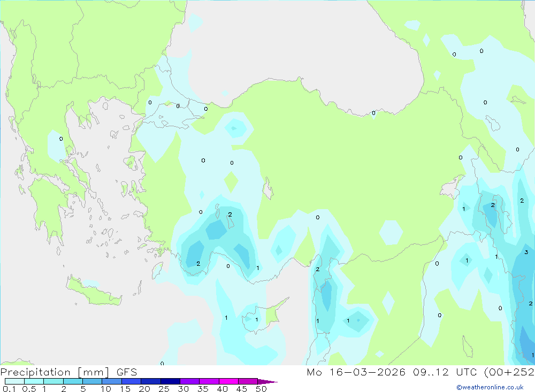Click the "50" legend scale label
The width and height of the screenshot is (535, 392).
pos(261,389)
